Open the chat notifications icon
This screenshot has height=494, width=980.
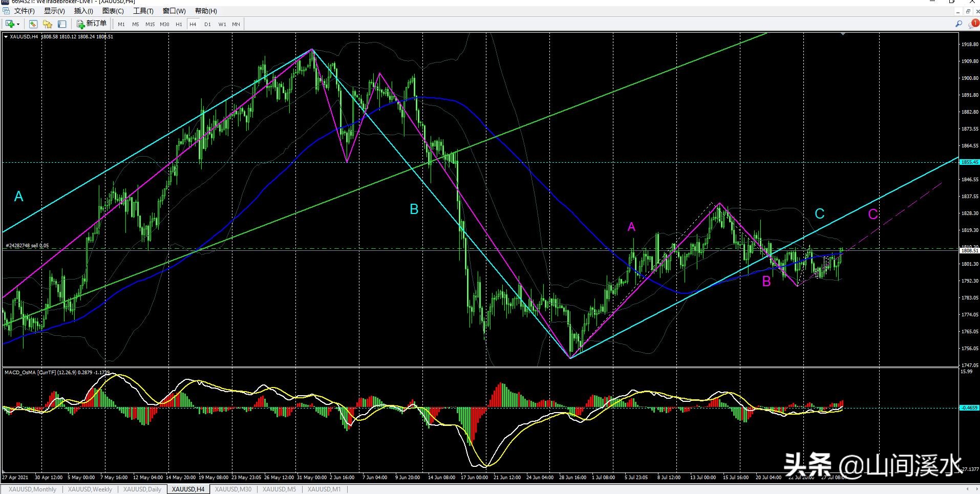coord(973,24)
